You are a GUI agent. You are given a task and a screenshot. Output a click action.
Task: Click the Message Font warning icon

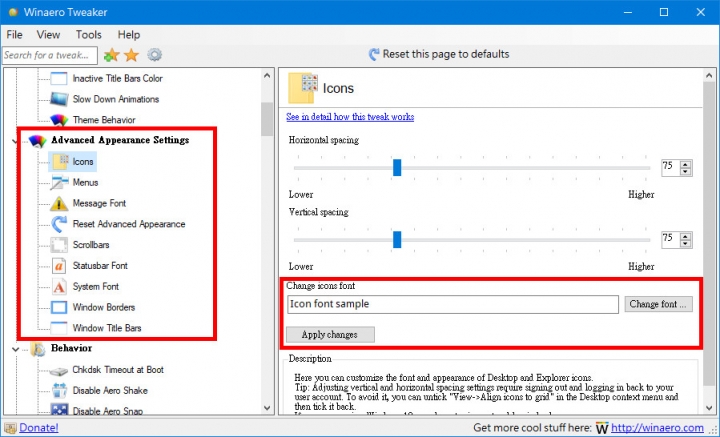click(59, 203)
